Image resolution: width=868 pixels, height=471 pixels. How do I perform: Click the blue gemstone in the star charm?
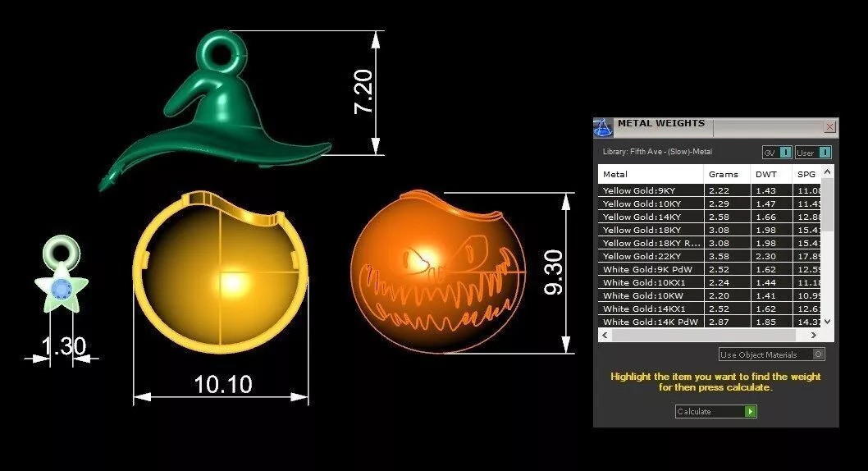click(61, 289)
